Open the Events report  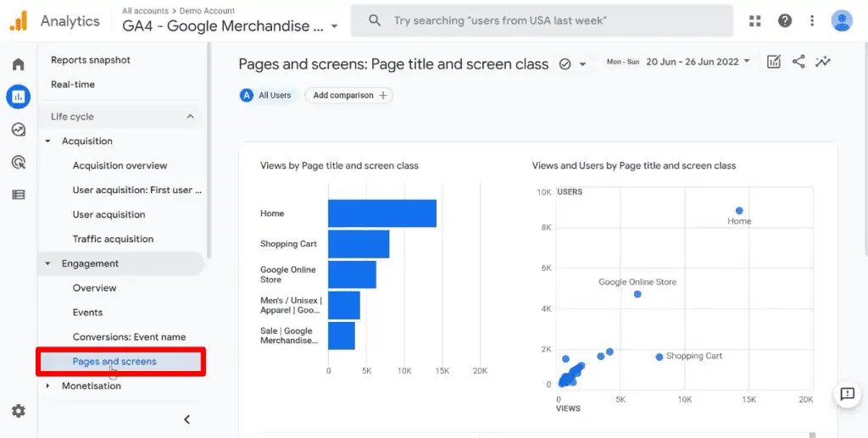87,312
